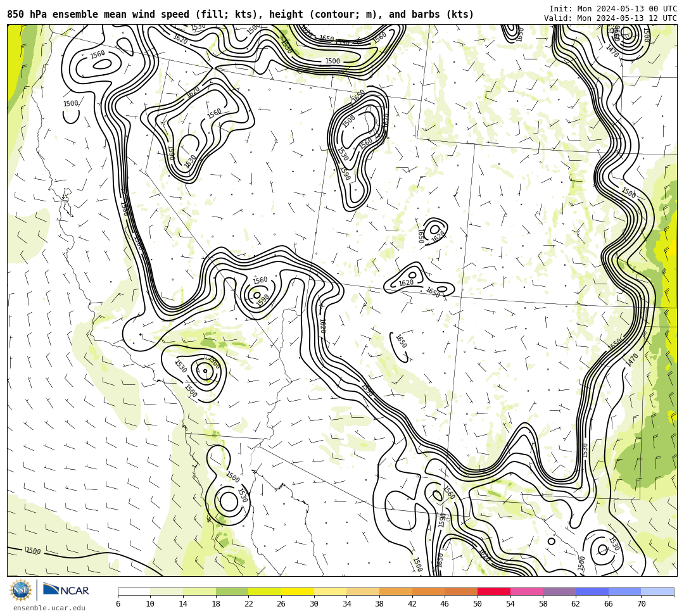
Task: Pick the purple 58–62 kts swatch
Action: 559,591
